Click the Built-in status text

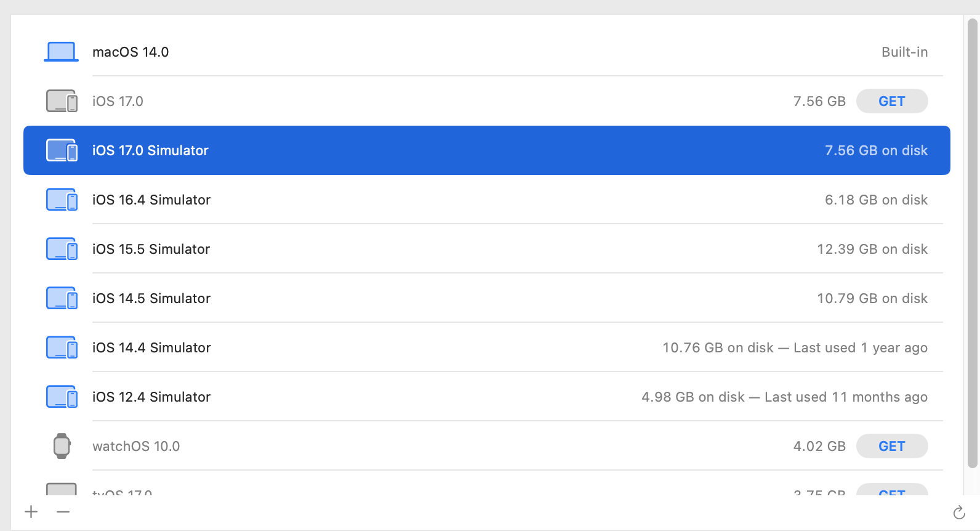(x=904, y=52)
